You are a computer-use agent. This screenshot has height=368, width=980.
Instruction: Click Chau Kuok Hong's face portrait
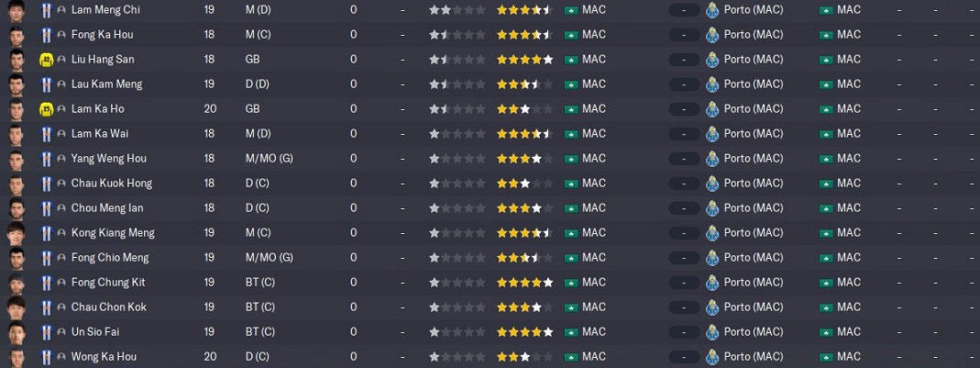(x=16, y=184)
